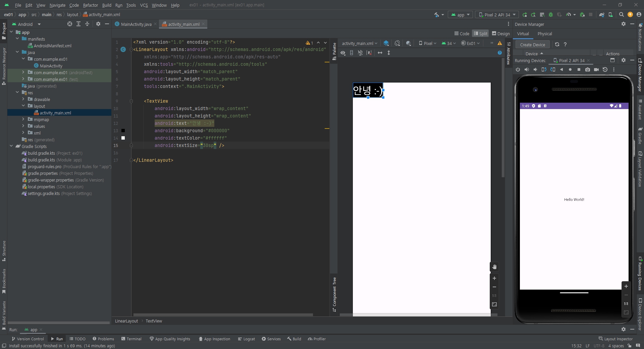Click the orange update notification icon
Screen dimensions: 644x349
click(630, 15)
